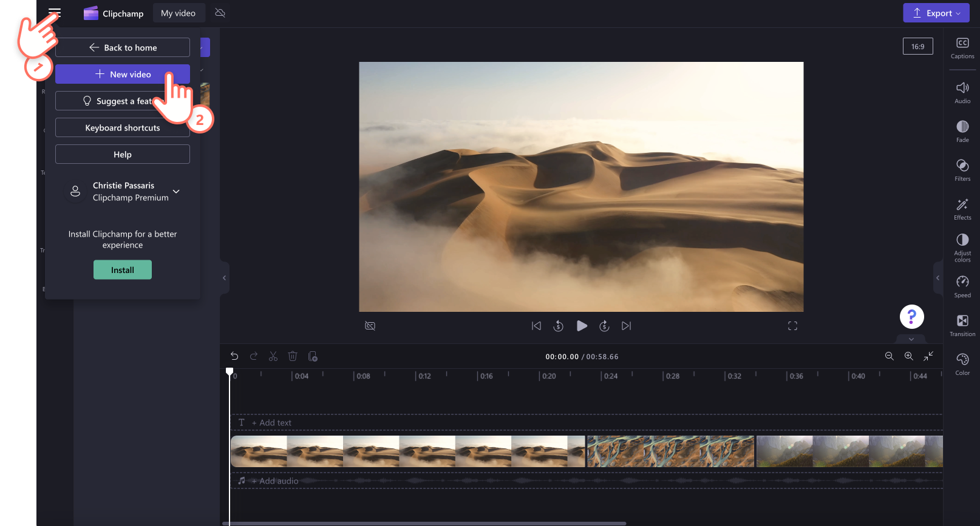Collapse the left sidebar panel arrow
Image resolution: width=980 pixels, height=526 pixels.
(x=224, y=278)
